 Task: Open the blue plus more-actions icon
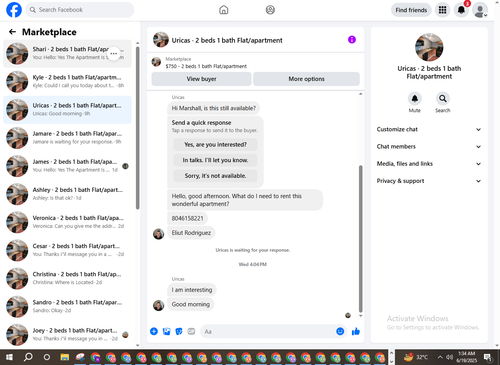(x=154, y=331)
